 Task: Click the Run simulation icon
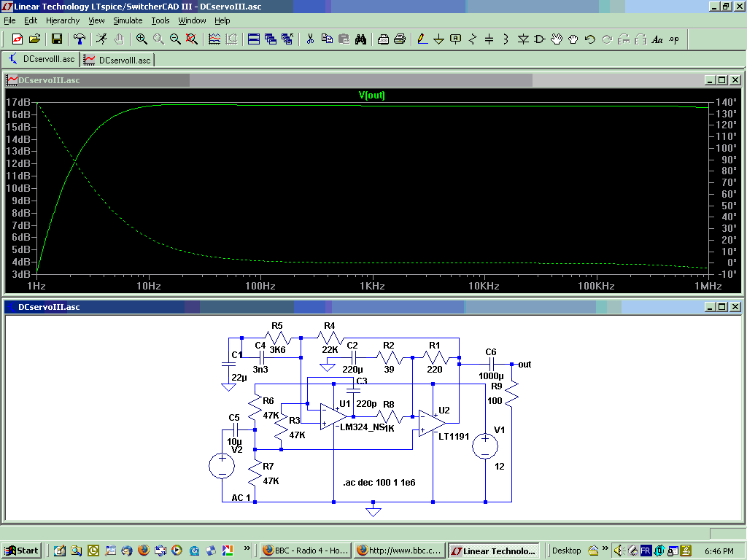click(102, 39)
